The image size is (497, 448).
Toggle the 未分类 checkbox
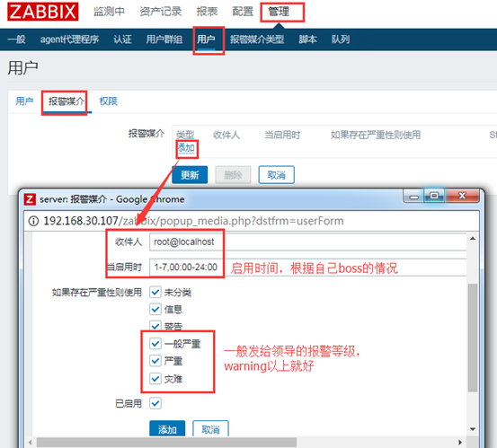155,292
